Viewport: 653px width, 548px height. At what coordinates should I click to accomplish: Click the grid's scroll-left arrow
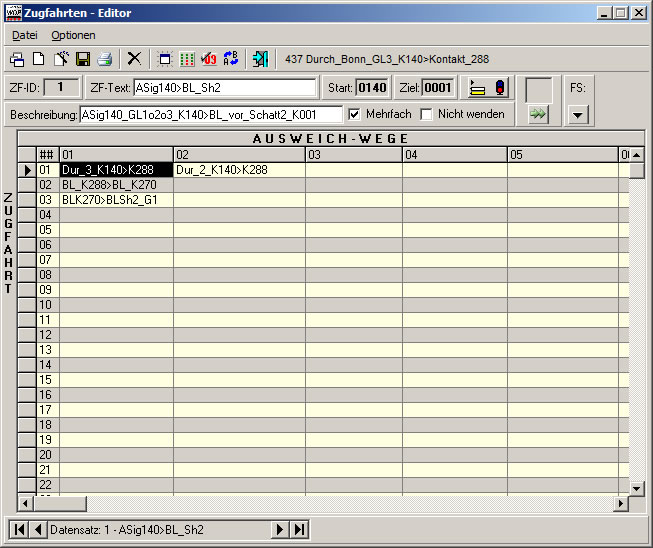click(25, 503)
